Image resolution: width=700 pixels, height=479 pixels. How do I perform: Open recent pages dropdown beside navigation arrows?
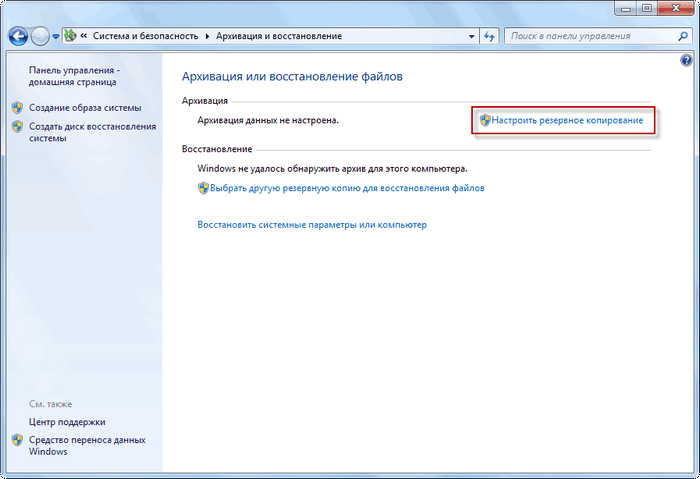click(54, 37)
